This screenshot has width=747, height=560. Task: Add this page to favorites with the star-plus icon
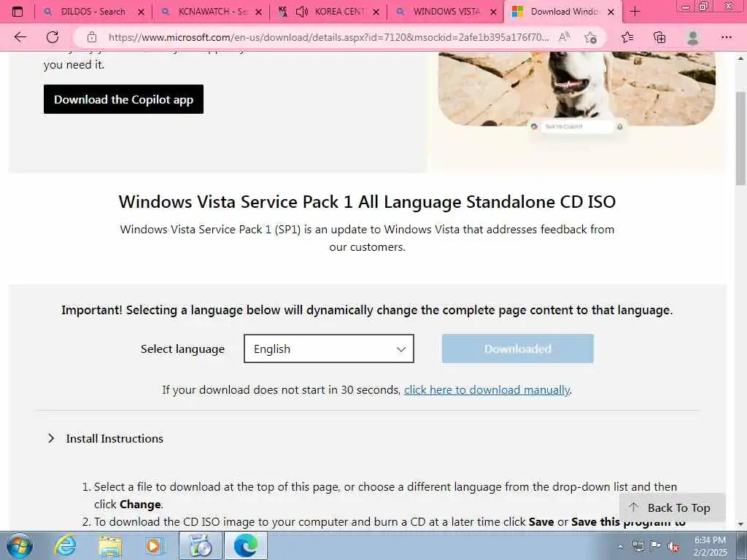[590, 37]
